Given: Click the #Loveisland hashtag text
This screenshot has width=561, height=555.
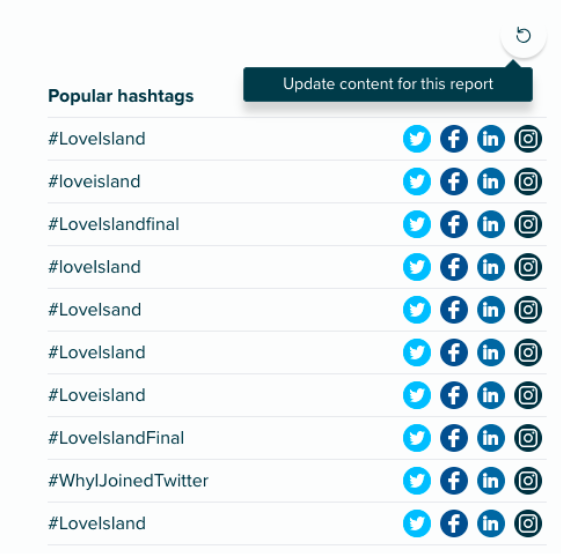Looking at the screenshot, I should [x=97, y=395].
